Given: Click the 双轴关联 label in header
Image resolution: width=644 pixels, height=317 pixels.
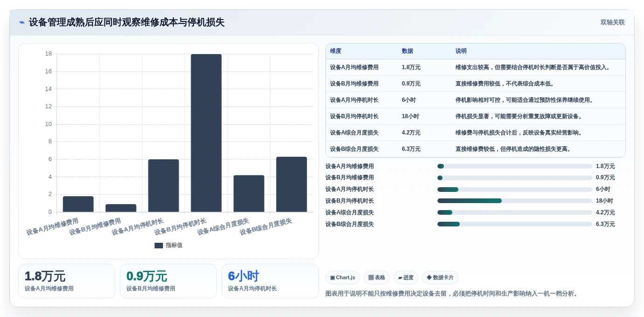Looking at the screenshot, I should [612, 22].
